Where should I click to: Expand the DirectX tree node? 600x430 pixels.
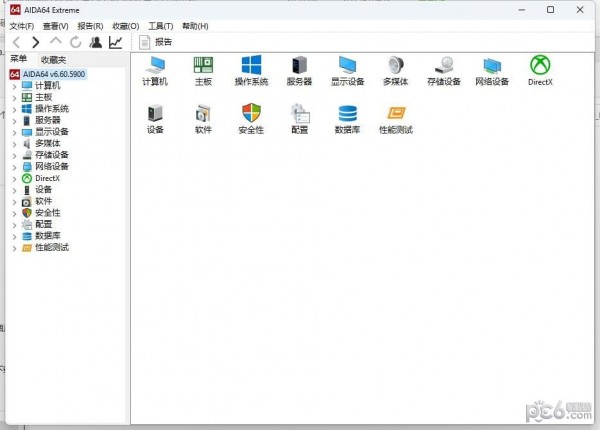point(14,179)
